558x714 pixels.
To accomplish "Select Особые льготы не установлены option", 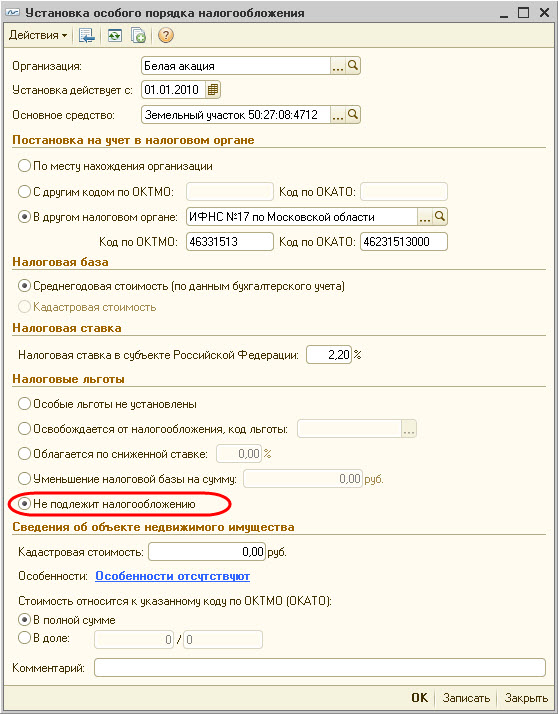I will coord(108,404).
